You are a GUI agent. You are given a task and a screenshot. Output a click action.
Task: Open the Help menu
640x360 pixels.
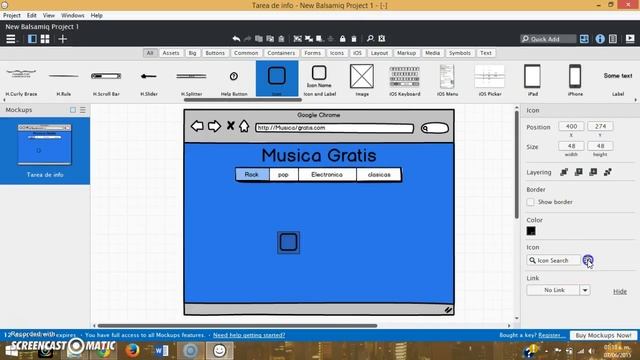coord(97,16)
